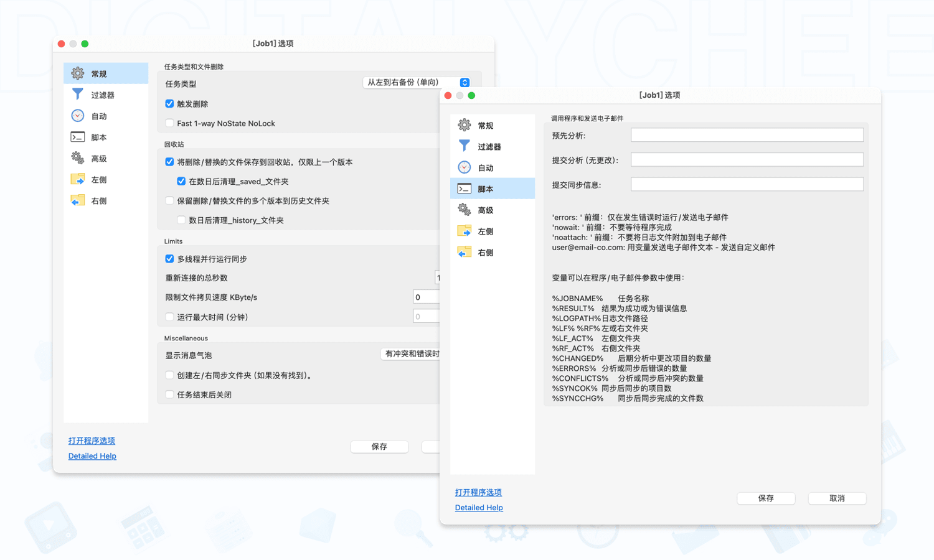Screen dimensions: 934x560
Task: Click the 过滤器 funnel icon in the back window
Action: (78, 95)
